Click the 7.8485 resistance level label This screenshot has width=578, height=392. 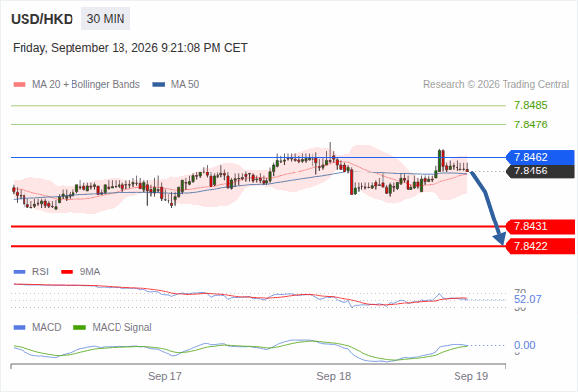point(530,105)
